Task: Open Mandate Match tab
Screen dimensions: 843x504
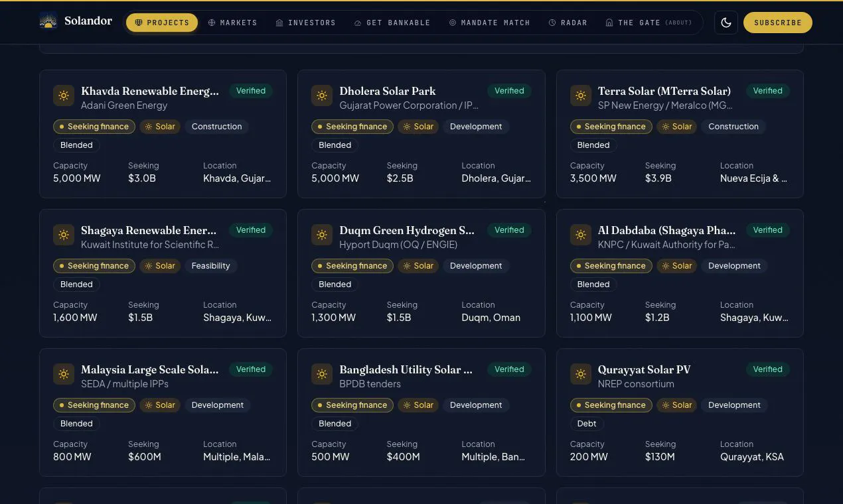Action: point(490,23)
